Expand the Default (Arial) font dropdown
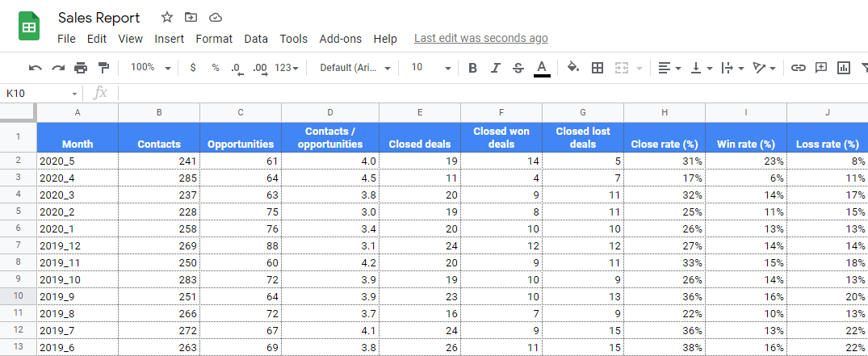Screen dimensions: 868x356 tap(355, 68)
